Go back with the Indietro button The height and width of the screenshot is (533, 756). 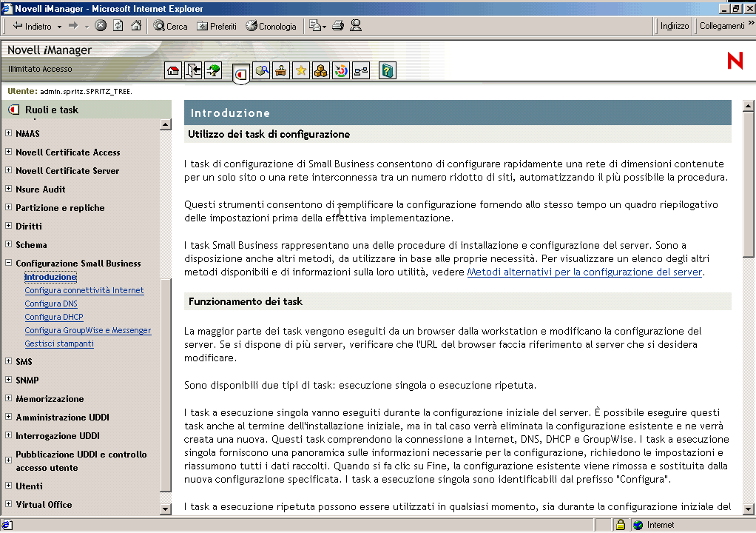(32, 26)
